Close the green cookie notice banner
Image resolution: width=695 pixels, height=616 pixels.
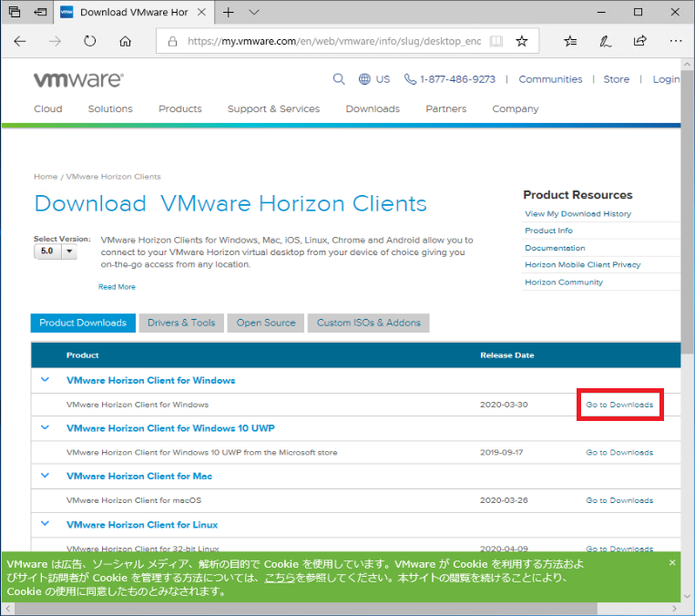coord(672,563)
